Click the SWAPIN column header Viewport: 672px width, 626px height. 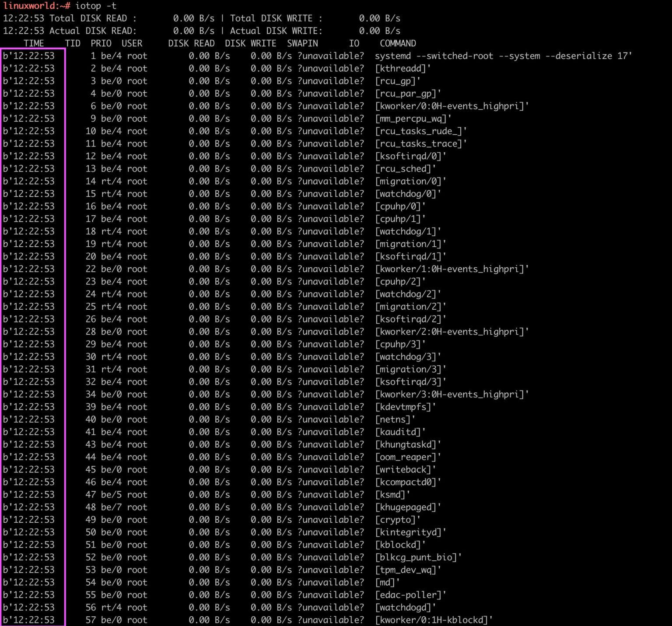pos(302,43)
